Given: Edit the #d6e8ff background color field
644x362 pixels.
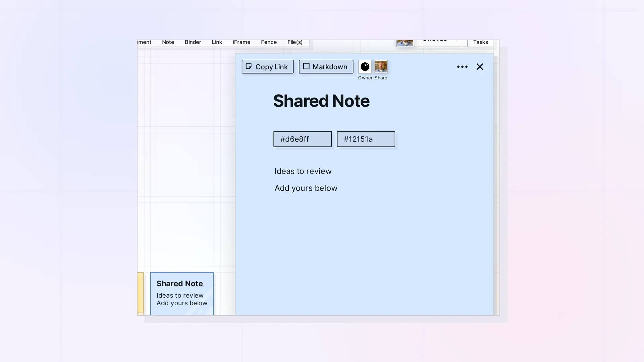Looking at the screenshot, I should click(302, 139).
